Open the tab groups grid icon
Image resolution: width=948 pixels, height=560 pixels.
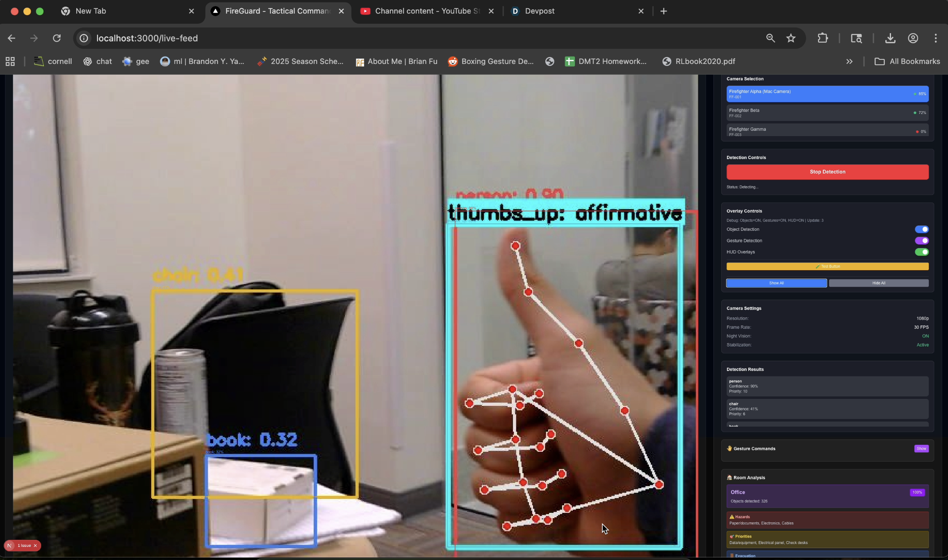pos(10,61)
